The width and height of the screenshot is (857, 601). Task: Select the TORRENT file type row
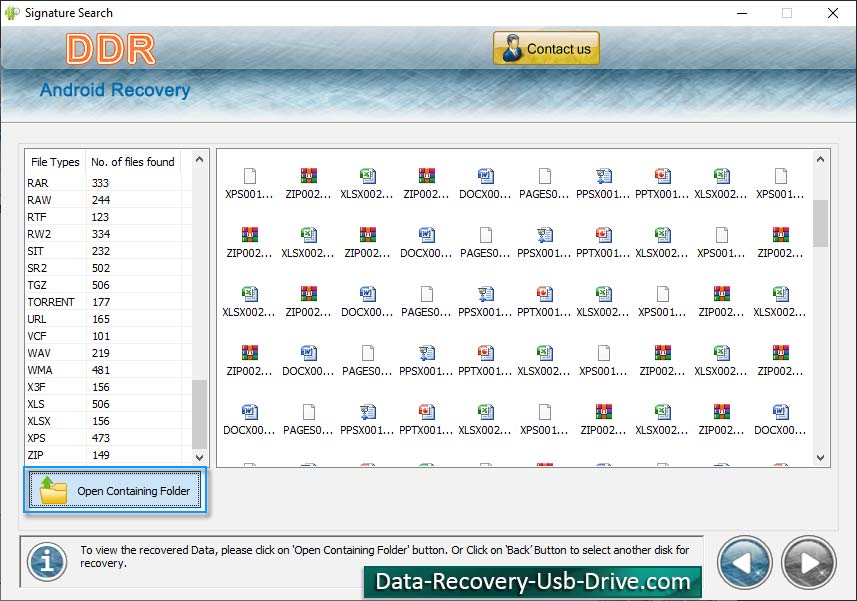pyautogui.click(x=108, y=302)
